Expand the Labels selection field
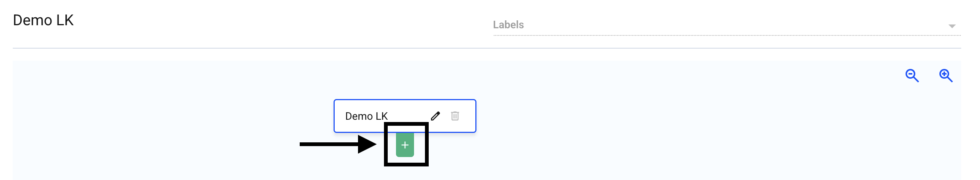The image size is (980, 180). click(727, 25)
